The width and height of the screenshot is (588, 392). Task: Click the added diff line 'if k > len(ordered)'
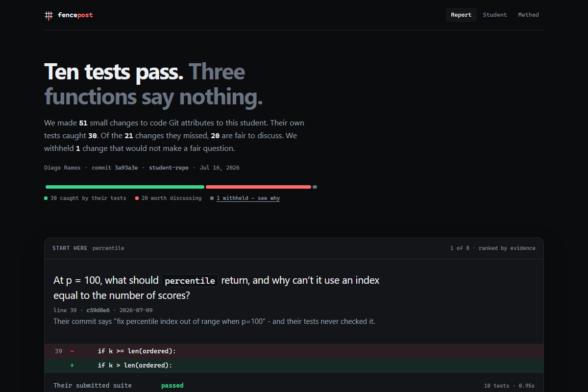[x=294, y=365]
